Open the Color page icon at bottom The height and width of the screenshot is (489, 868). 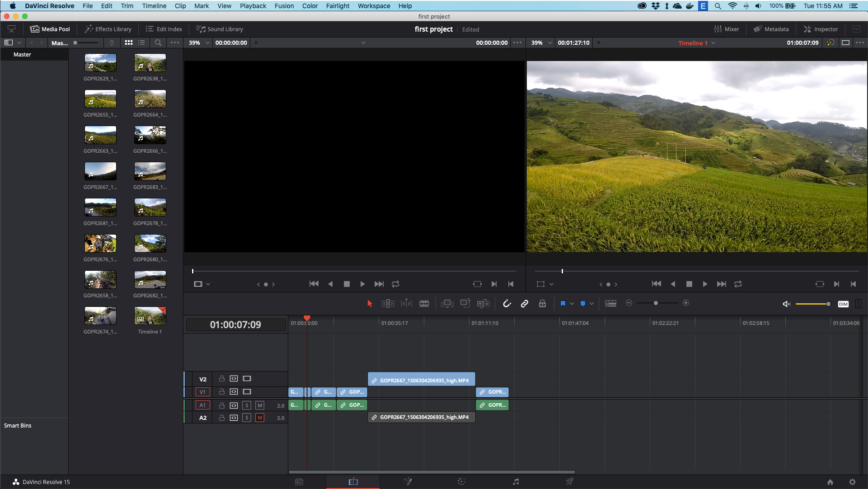tap(461, 482)
